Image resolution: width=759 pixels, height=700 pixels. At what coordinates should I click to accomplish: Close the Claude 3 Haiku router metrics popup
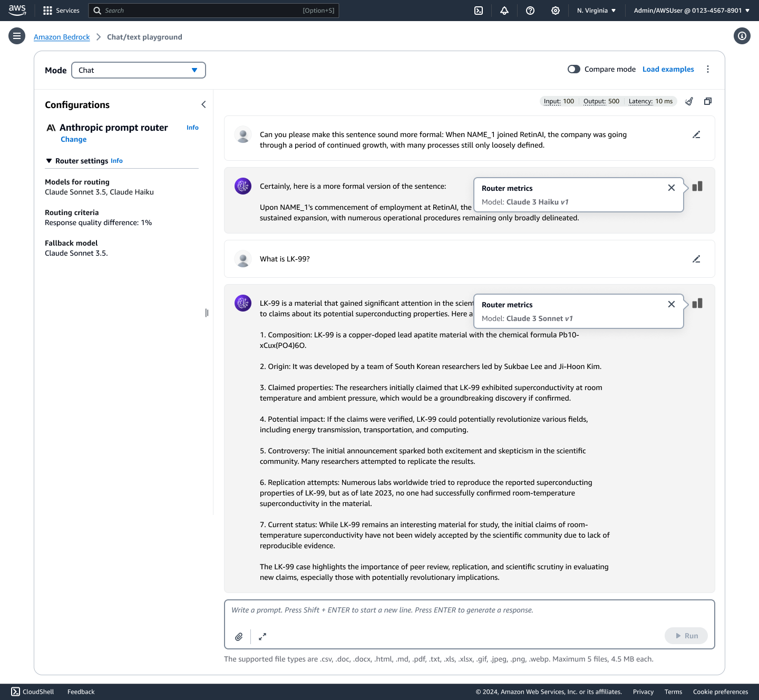(672, 188)
